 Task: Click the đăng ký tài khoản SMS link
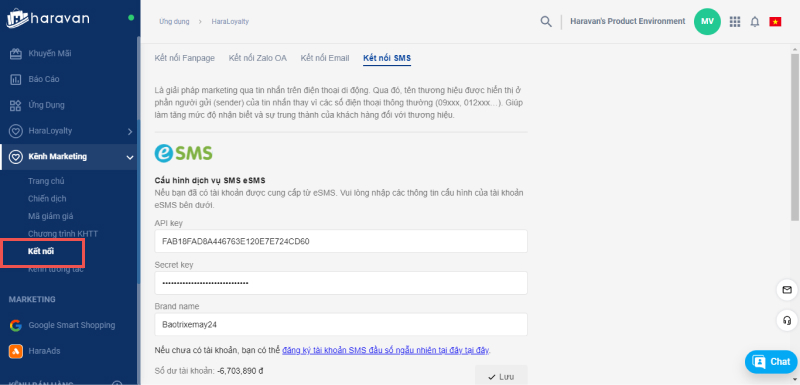[x=386, y=350]
